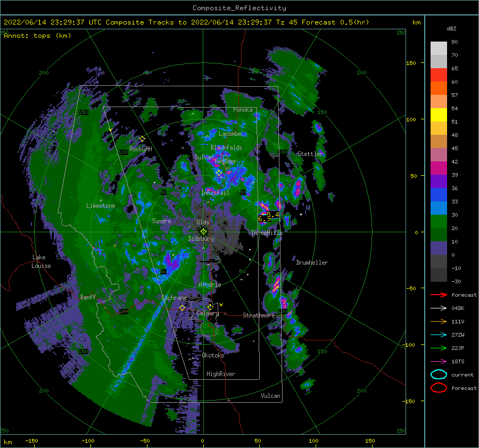The width and height of the screenshot is (479, 448).
Task: Click the Banff city label
Action: tap(88, 297)
